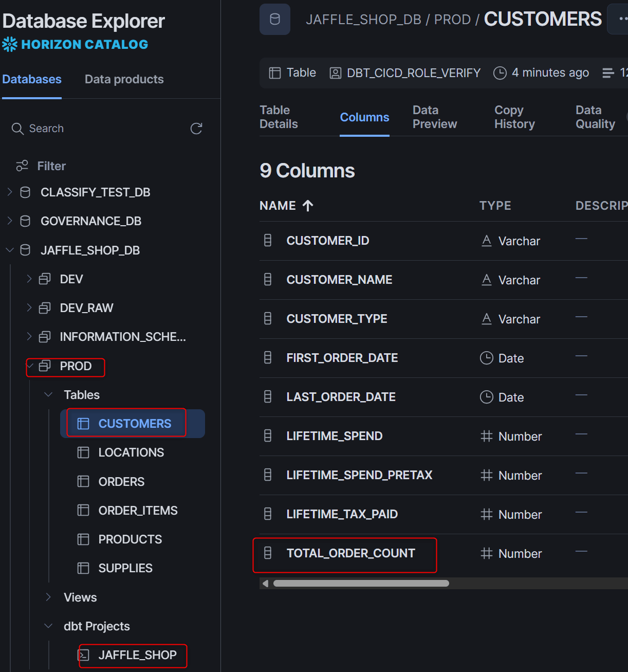Viewport: 628px width, 672px height.
Task: Click the clock icon beside 4 minutes ago
Action: click(500, 73)
